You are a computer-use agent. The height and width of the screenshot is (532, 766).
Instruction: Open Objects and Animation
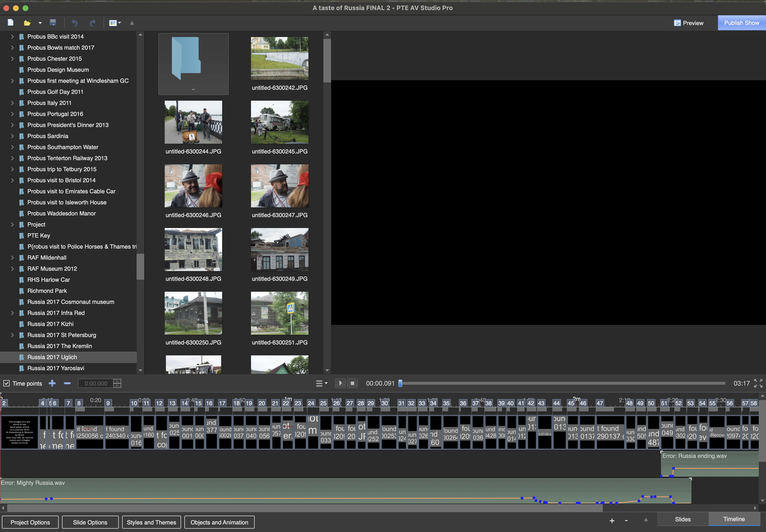click(219, 522)
